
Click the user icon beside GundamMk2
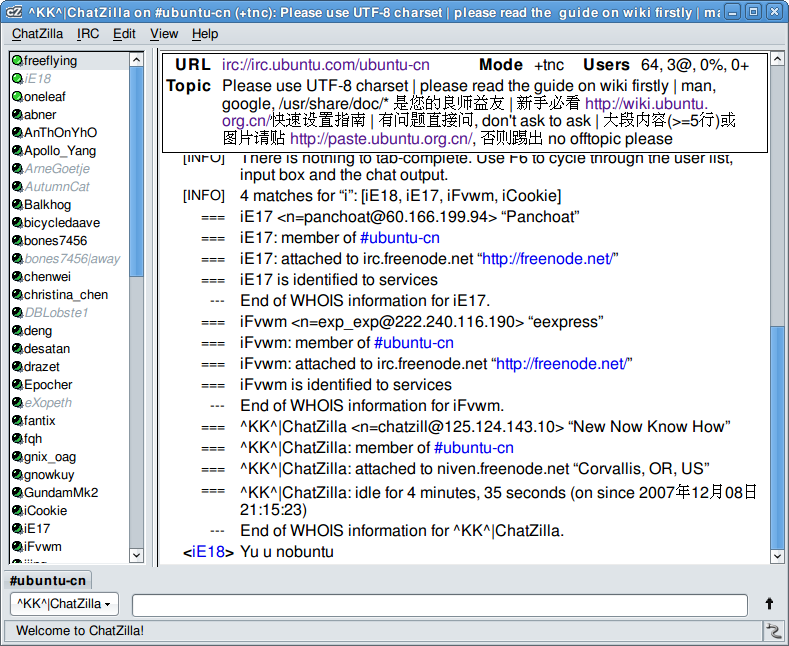[x=17, y=493]
